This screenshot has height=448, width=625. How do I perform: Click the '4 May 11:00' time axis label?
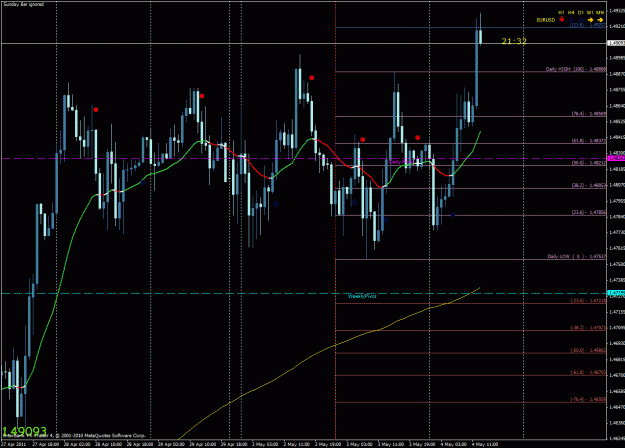485,444
